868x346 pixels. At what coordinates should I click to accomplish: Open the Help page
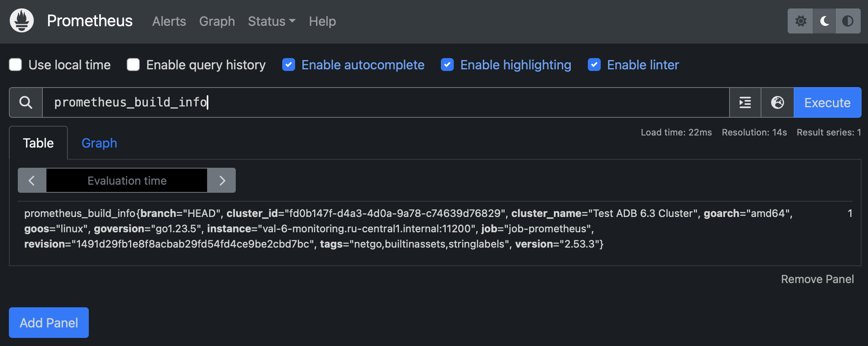tap(322, 21)
